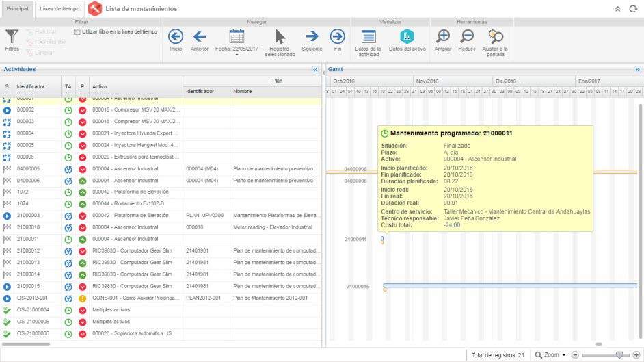The image size is (644, 362).
Task: Go to previous record with Anterior arrow
Action: (200, 36)
